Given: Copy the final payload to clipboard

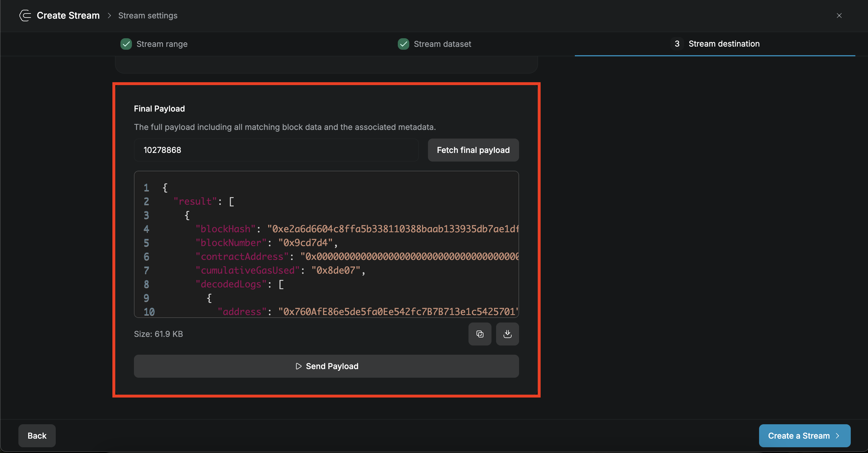Looking at the screenshot, I should click(480, 334).
